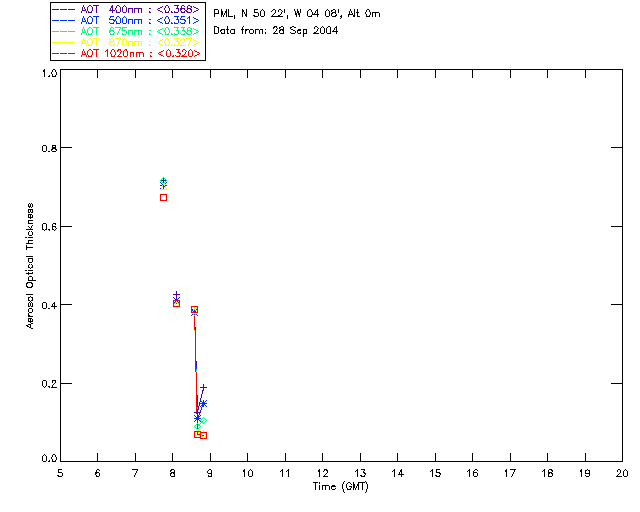Click the AOT 870nm legend entry
This screenshot has width=640, height=512.
tap(126, 42)
